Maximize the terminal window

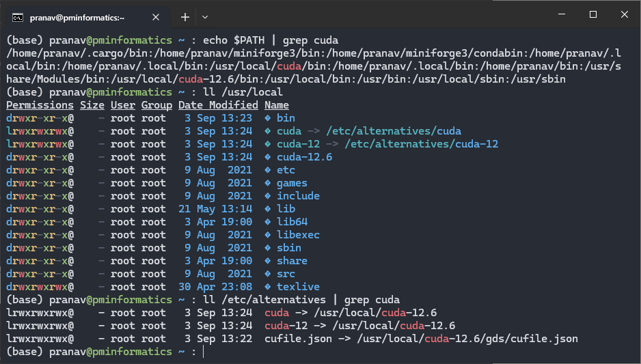[592, 14]
